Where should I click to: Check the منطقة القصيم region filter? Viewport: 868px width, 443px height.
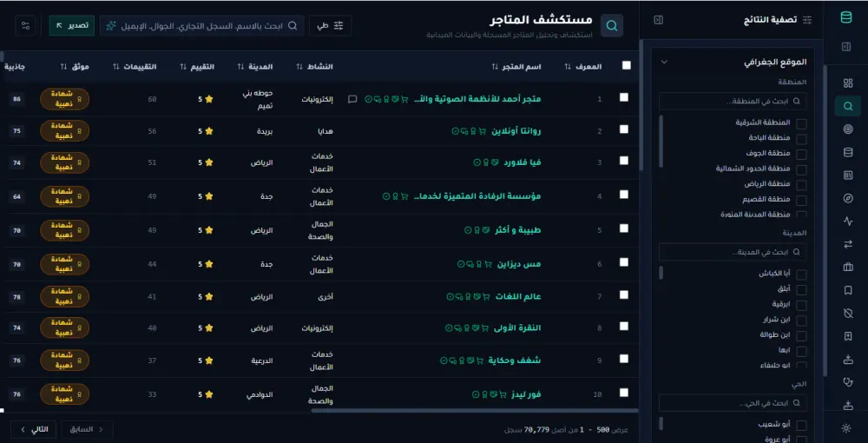(x=801, y=200)
